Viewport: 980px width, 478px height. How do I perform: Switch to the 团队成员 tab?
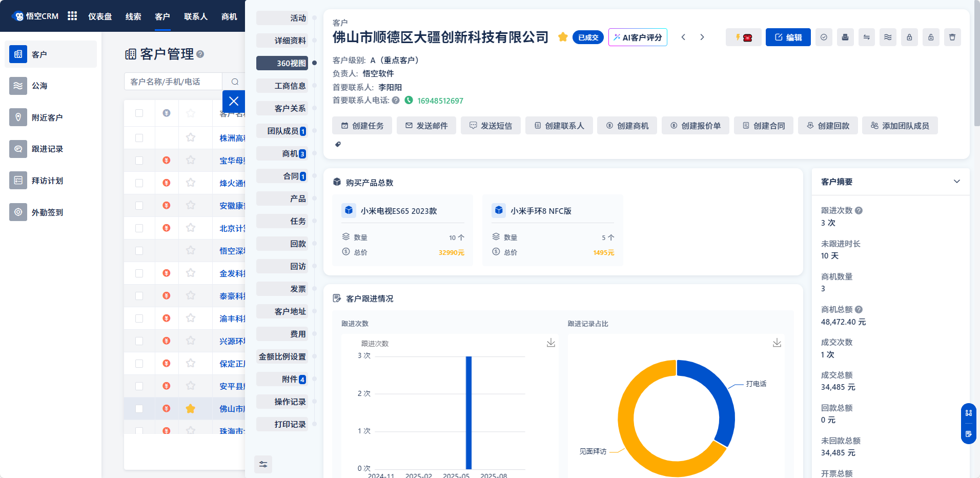tap(282, 131)
